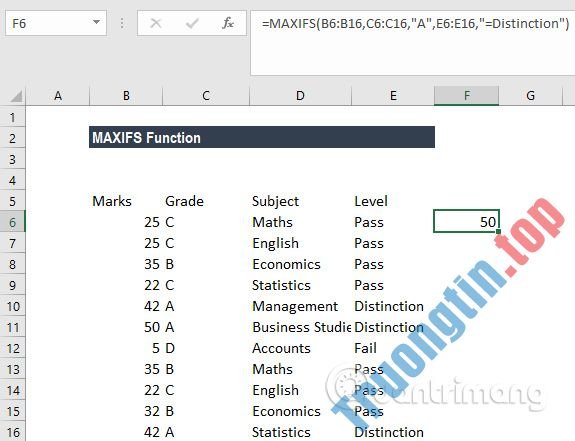The image size is (575, 441).
Task: Select Maths subject cell in row 6
Action: (300, 222)
